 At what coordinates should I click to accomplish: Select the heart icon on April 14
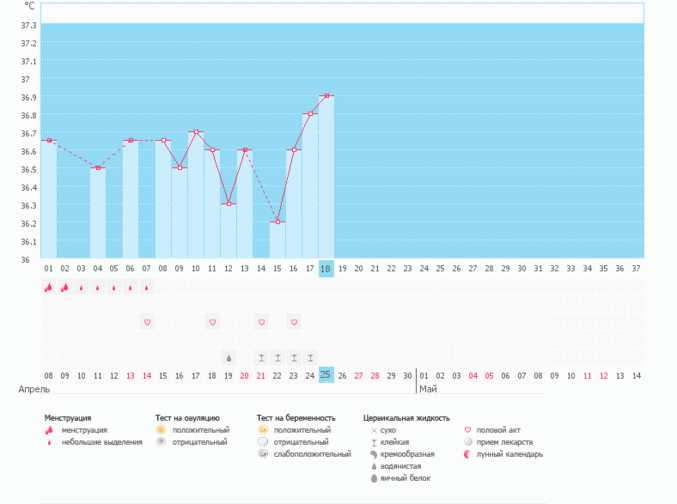[147, 322]
